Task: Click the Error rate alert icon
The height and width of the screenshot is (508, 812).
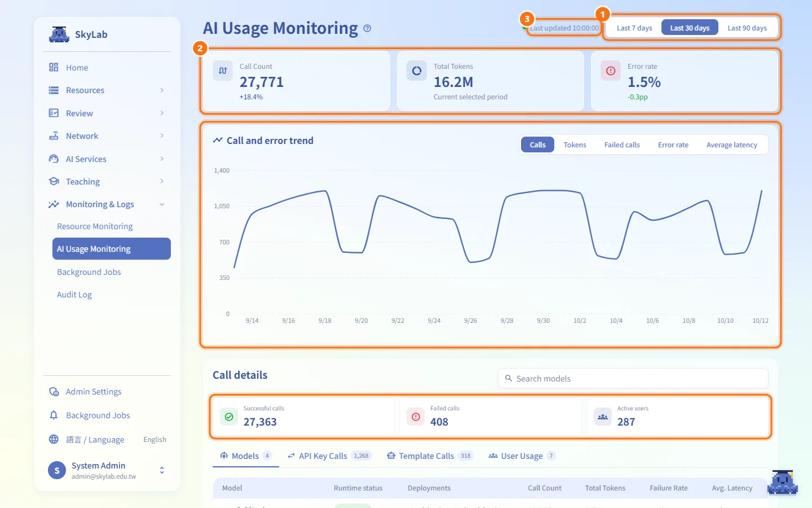Action: pyautogui.click(x=611, y=71)
